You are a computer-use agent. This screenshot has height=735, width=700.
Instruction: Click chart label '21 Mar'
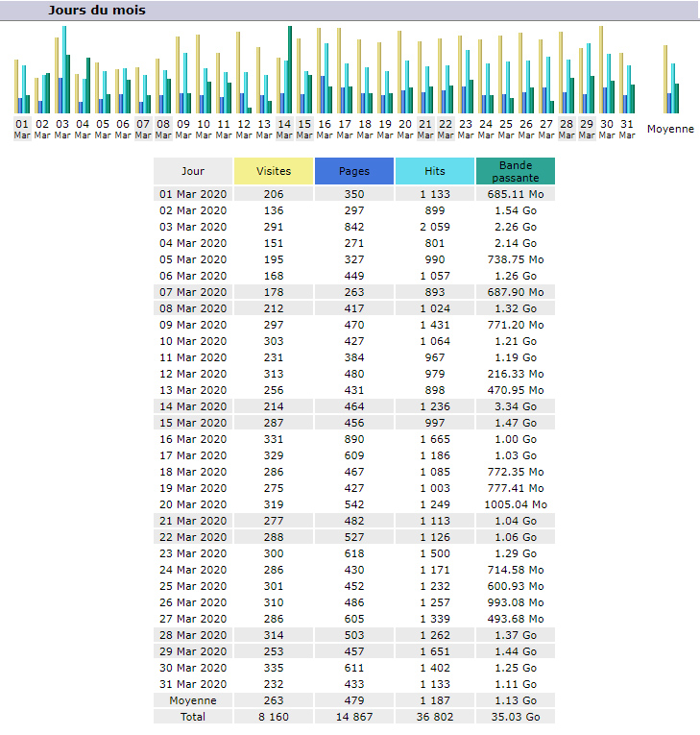pos(425,129)
